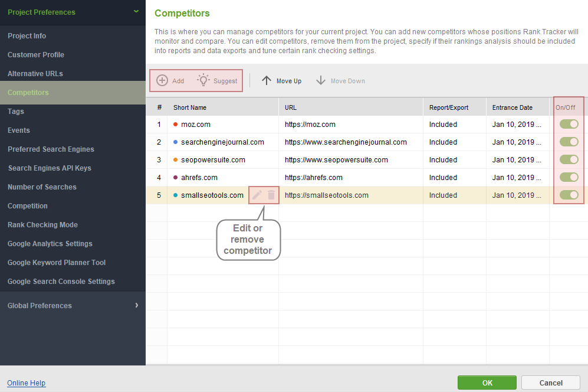This screenshot has width=588, height=392.
Task: Click the red color dot for moz.com
Action: coord(175,125)
